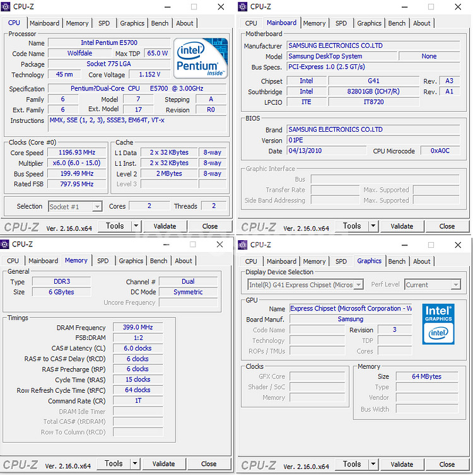This screenshot has width=473, height=476.
Task: Choose the Memory tab in the Graphics window
Action: (x=314, y=262)
